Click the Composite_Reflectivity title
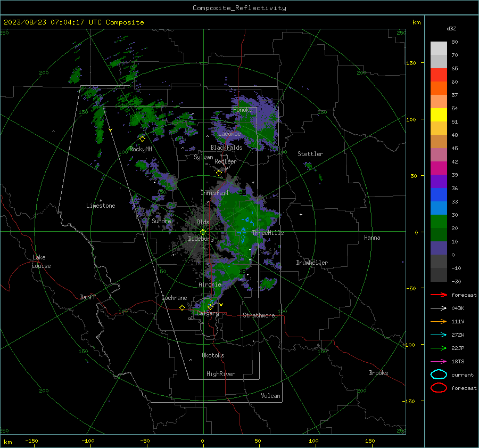 coord(240,8)
